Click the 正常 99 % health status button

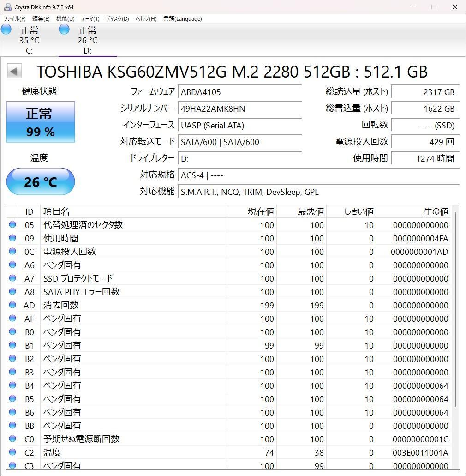(40, 122)
